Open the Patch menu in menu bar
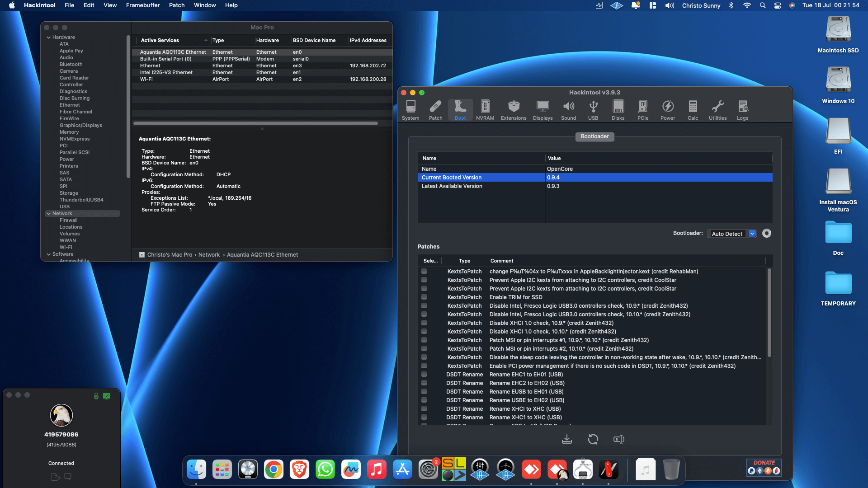This screenshot has height=488, width=868. click(x=177, y=5)
